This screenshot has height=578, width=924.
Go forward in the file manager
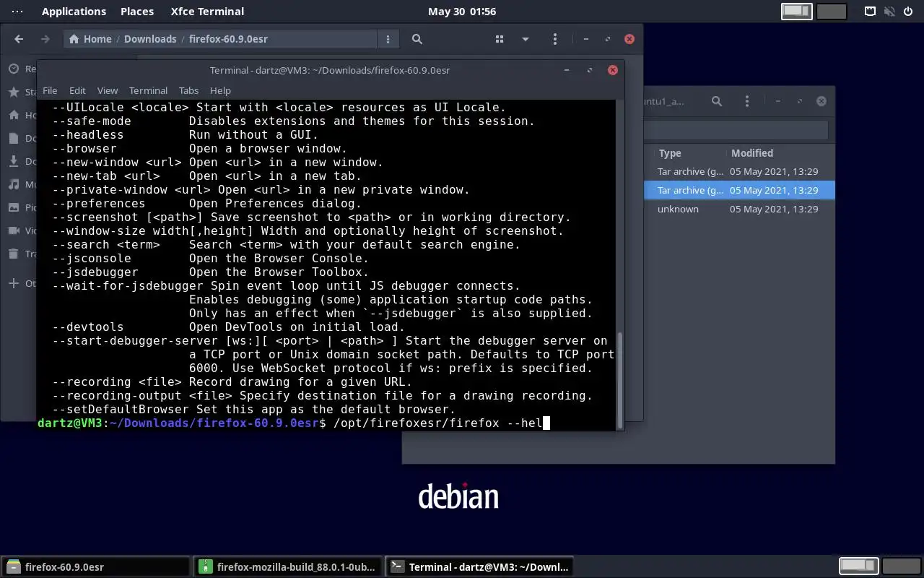coord(45,39)
